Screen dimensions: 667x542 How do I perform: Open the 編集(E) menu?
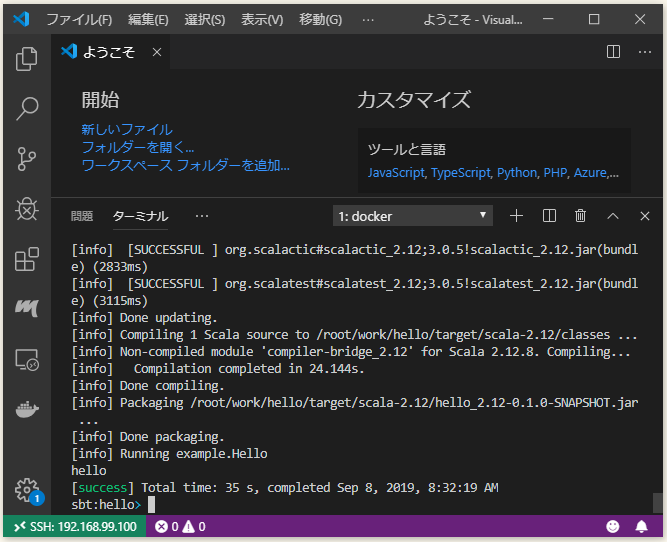(x=148, y=20)
